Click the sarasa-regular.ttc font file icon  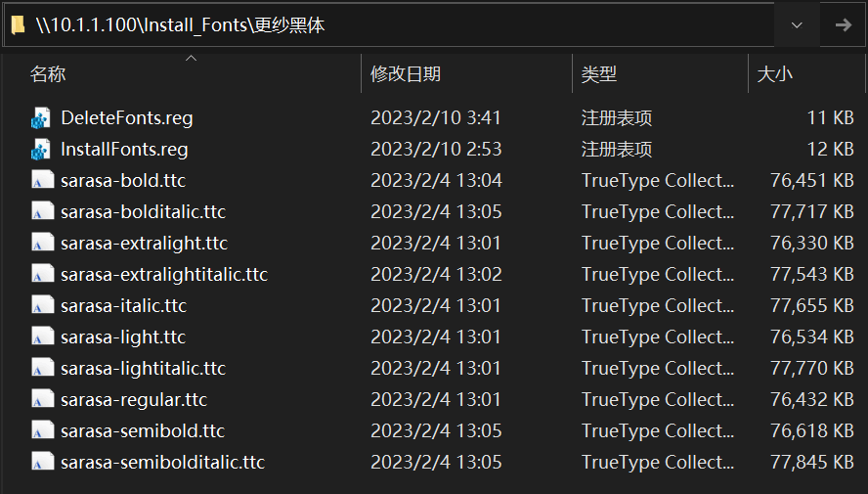[41, 400]
